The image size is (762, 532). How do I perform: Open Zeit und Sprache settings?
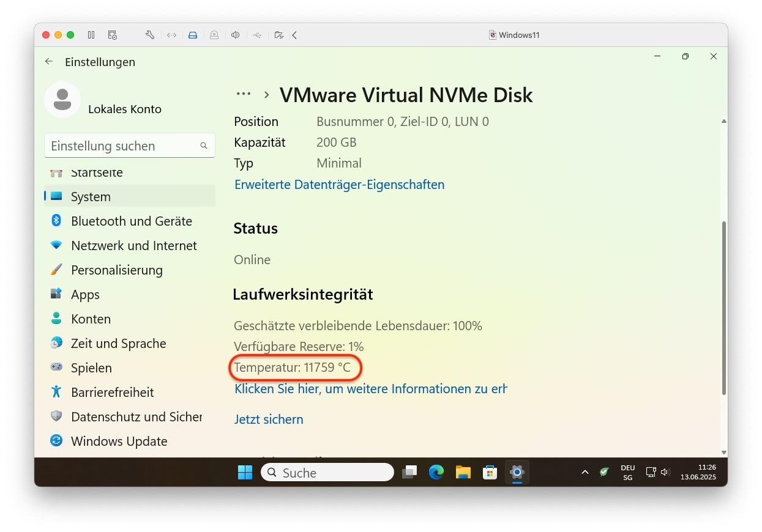coord(130,343)
